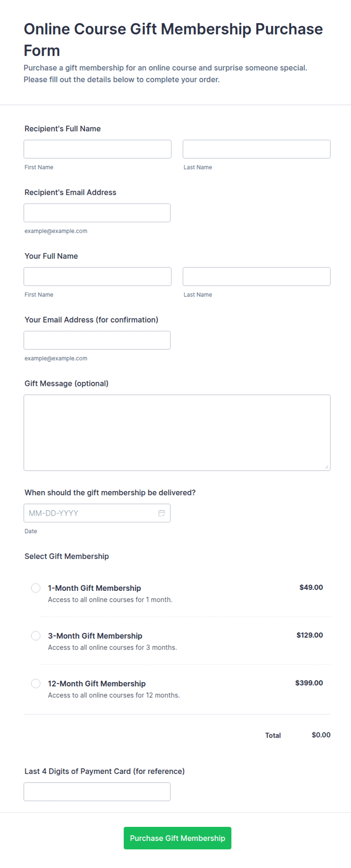Viewport: 351px width, 868px height.
Task: Grab the Gift Message textarea resize handle
Action: (327, 467)
